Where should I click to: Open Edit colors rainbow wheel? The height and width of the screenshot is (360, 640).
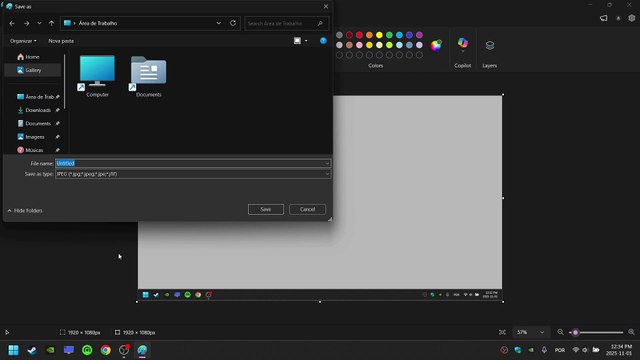pyautogui.click(x=436, y=45)
